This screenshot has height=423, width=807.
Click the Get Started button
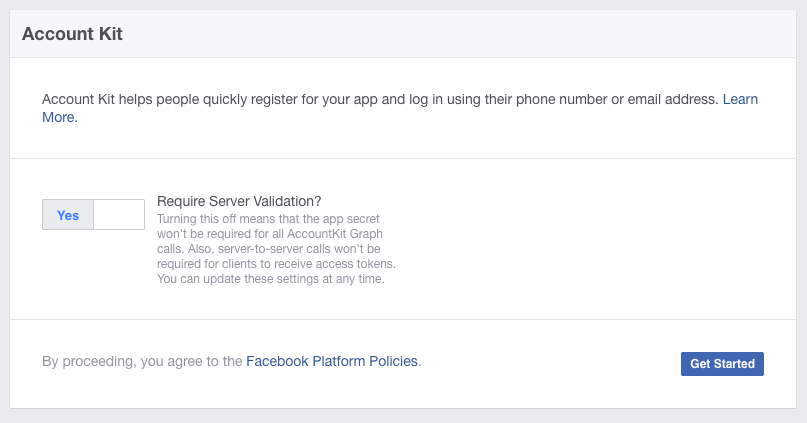tap(721, 363)
